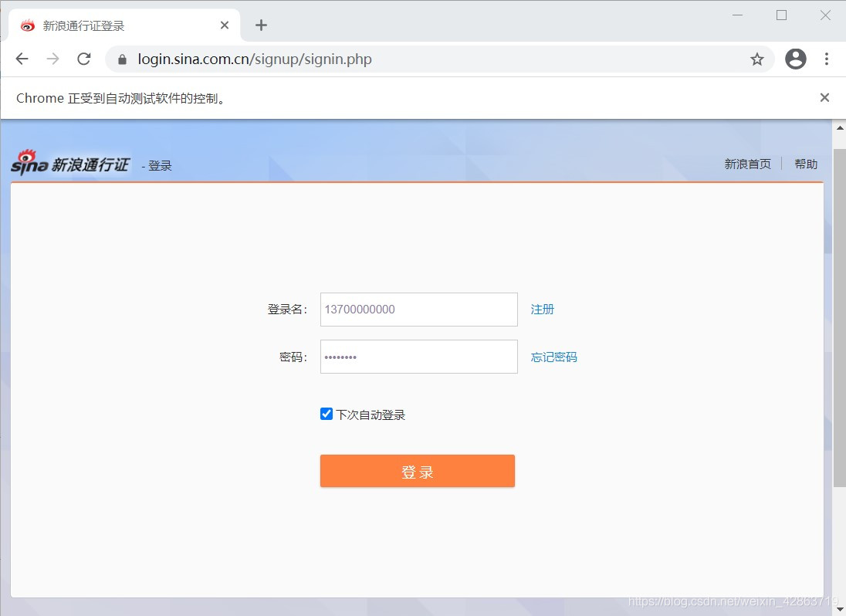Viewport: 846px width, 616px height.
Task: Open the 帮助 menu item
Action: tap(806, 164)
